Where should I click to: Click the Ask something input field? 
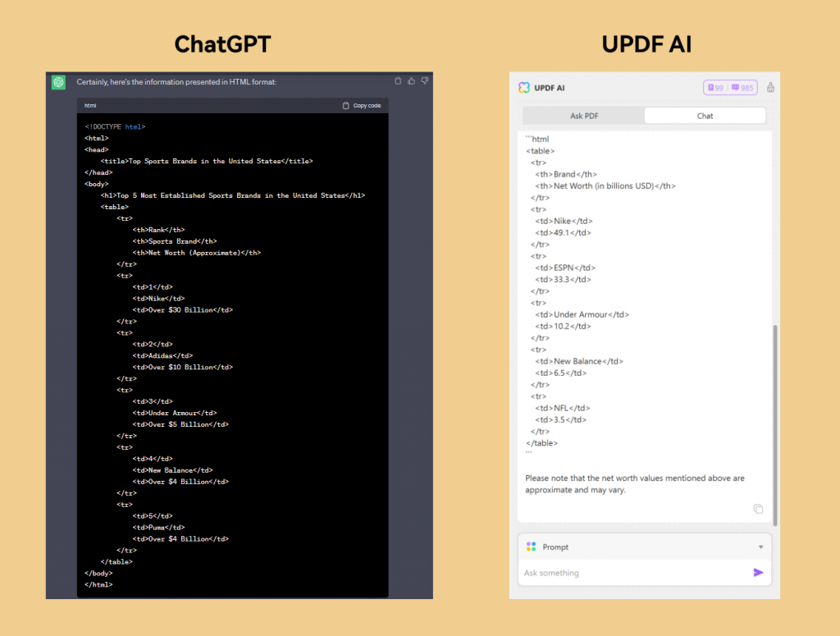(x=636, y=573)
